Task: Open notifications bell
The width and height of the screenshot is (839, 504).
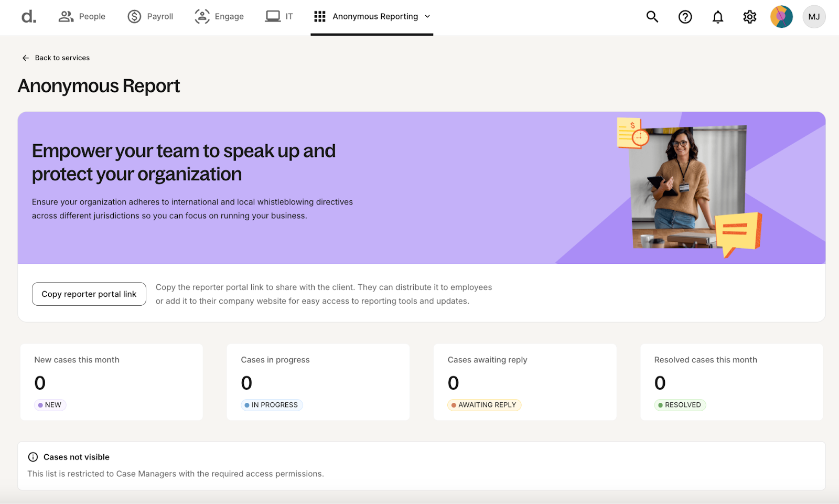Action: tap(718, 17)
